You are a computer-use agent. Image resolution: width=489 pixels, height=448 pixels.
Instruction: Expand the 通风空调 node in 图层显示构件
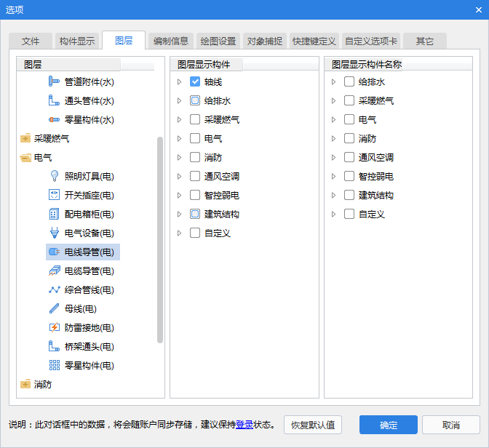click(180, 176)
